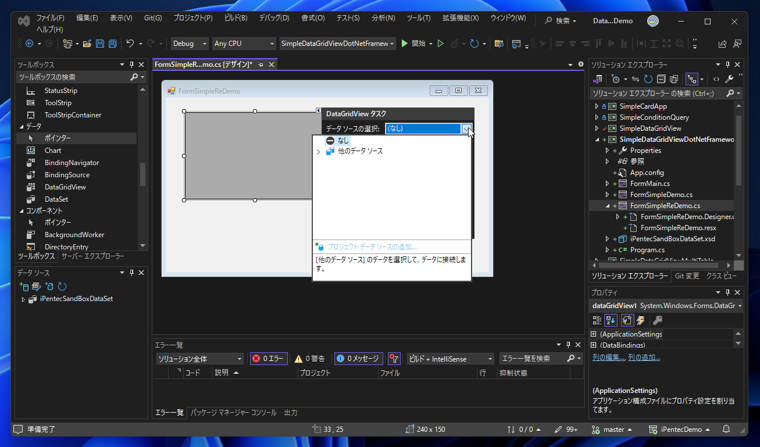This screenshot has height=447, width=760.
Task: Click Properties panel Categorized view icon
Action: click(597, 320)
